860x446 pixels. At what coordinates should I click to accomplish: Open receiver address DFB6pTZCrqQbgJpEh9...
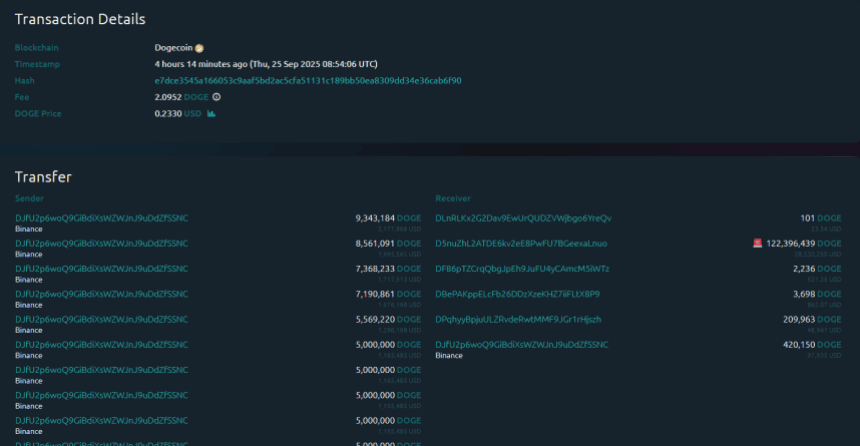[523, 269]
